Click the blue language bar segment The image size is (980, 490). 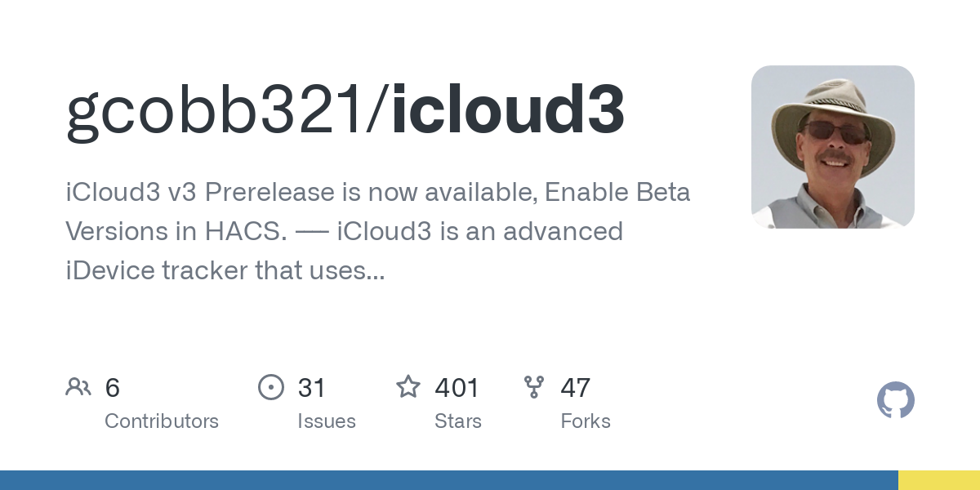click(x=449, y=480)
